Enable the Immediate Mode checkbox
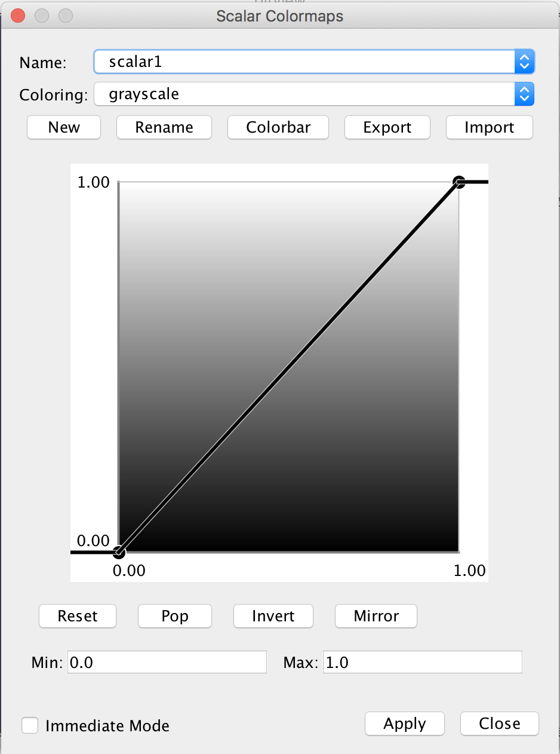This screenshot has width=560, height=754. pyautogui.click(x=30, y=725)
